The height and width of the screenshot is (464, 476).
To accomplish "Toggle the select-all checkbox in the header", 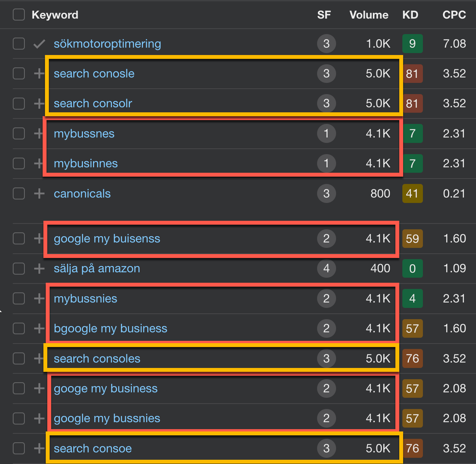I will pyautogui.click(x=19, y=14).
